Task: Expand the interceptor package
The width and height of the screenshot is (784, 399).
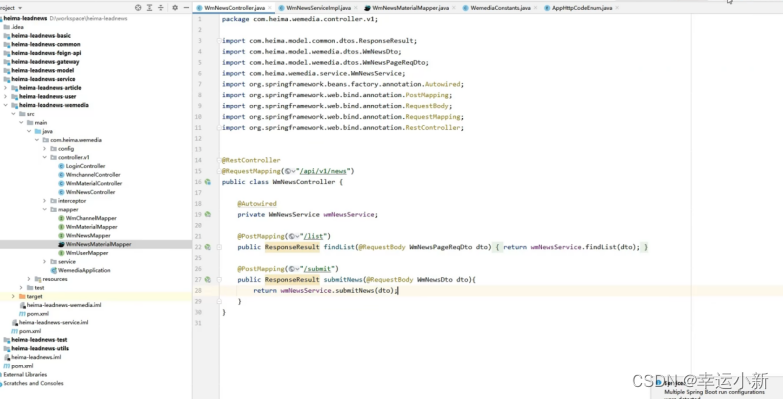Action: pyautogui.click(x=44, y=201)
